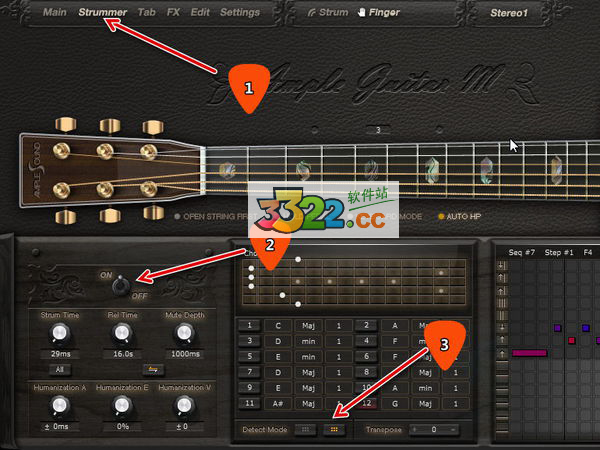Open the Settings tab
600x450 pixels.
[x=240, y=12]
